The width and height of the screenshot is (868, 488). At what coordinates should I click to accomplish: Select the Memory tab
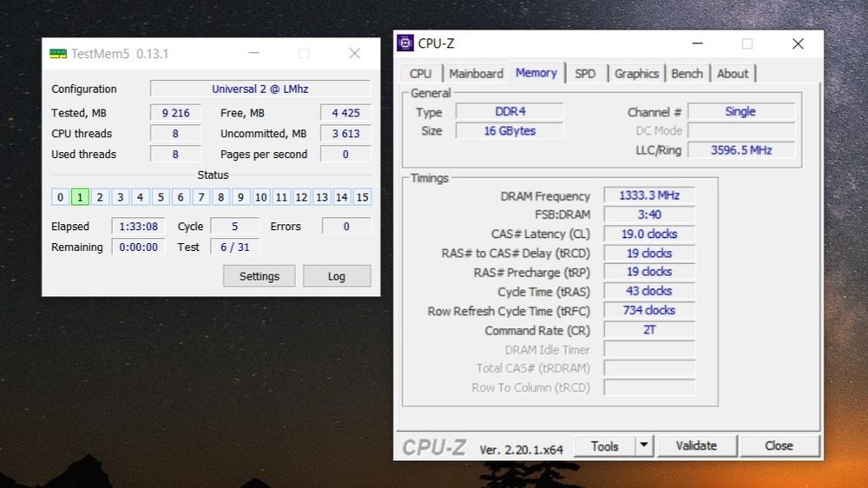pos(536,73)
